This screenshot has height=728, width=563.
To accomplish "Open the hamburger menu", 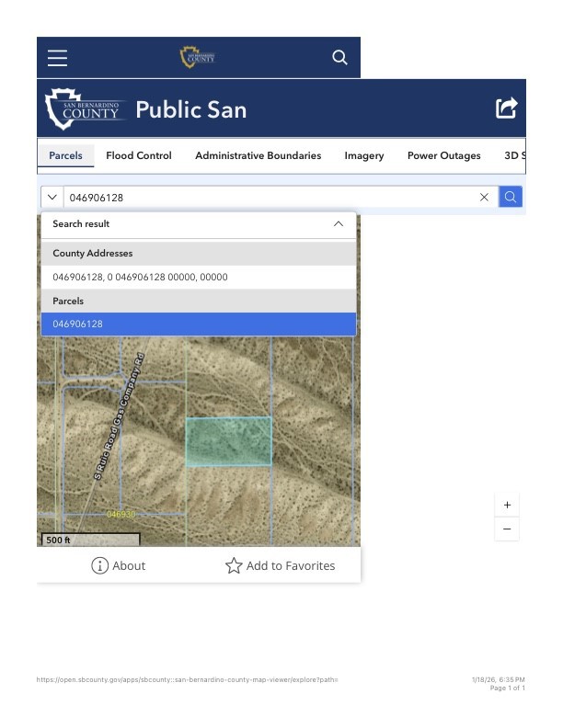I will click(58, 58).
